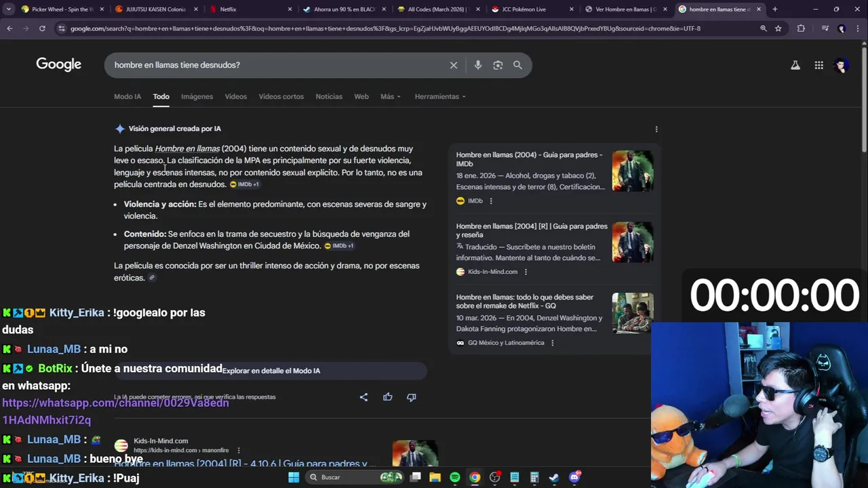Open Spotify from the taskbar
The height and width of the screenshot is (488, 868).
455,477
